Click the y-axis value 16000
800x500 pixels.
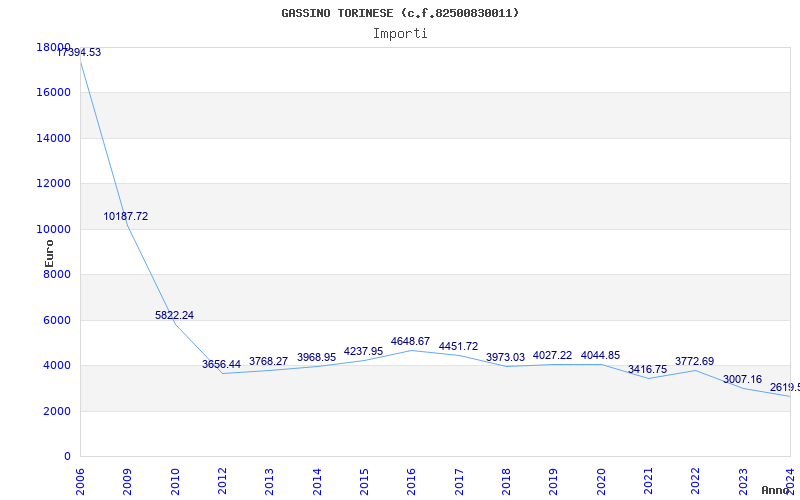[x=53, y=92]
